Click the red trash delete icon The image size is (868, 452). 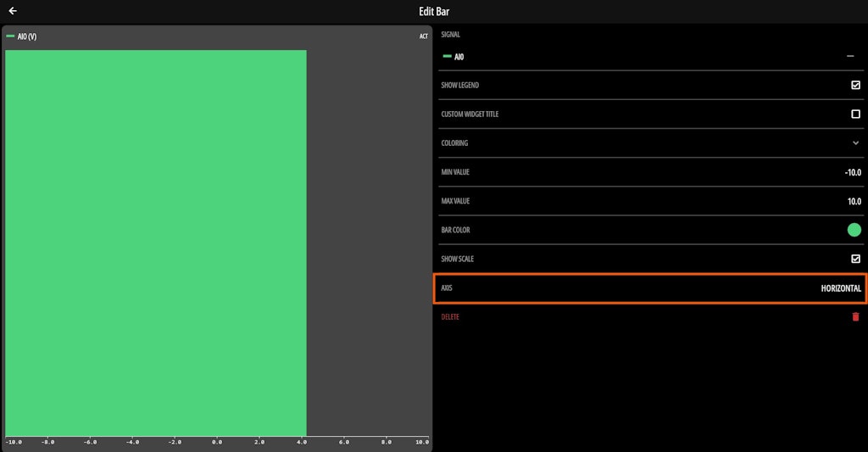tap(855, 317)
